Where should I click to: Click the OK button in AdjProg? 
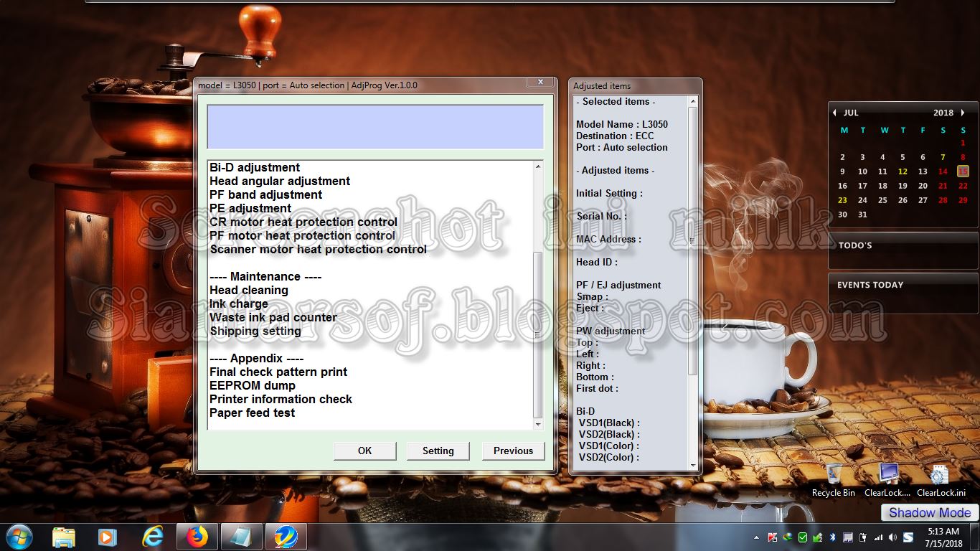click(364, 451)
